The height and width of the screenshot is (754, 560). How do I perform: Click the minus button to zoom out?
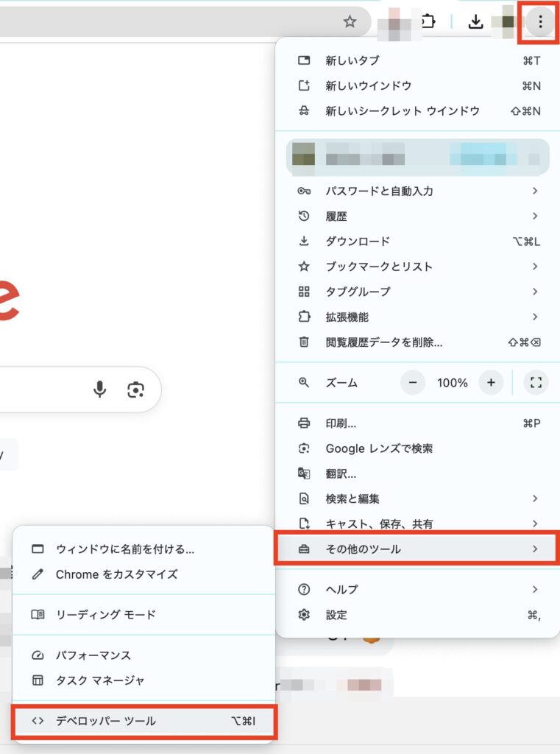click(x=413, y=382)
